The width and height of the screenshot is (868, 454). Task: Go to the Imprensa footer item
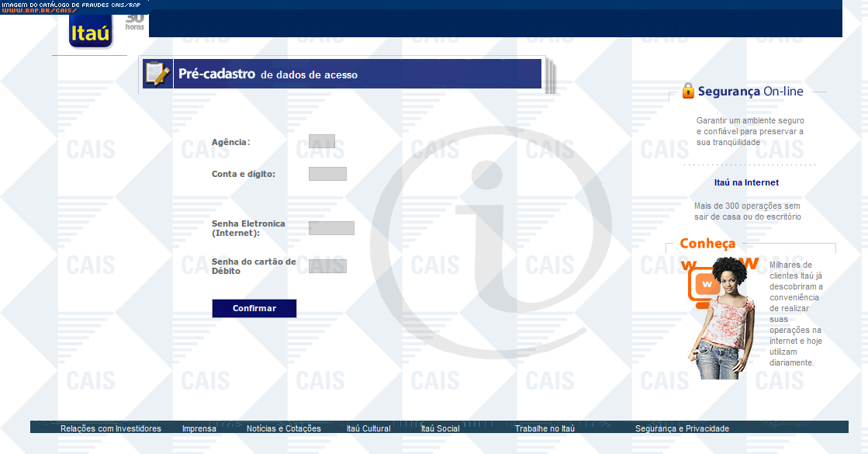click(199, 428)
